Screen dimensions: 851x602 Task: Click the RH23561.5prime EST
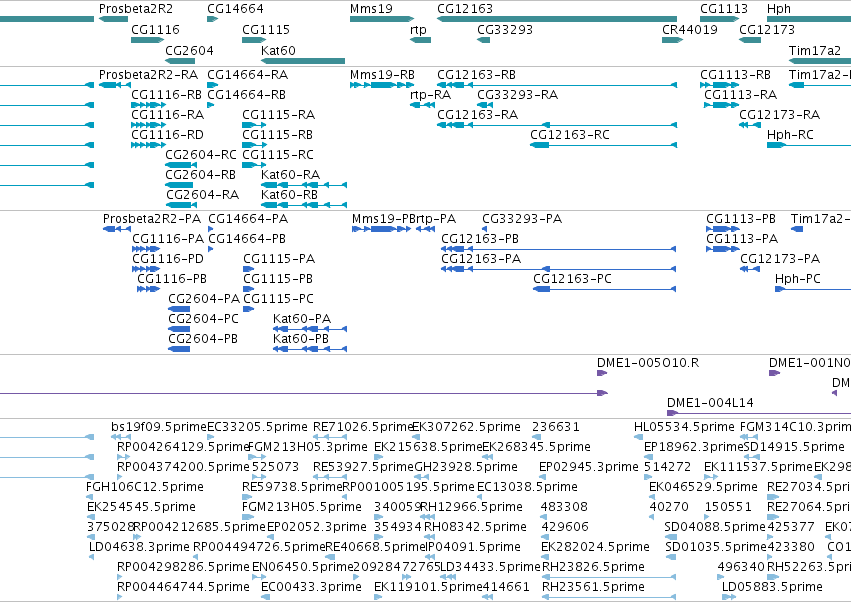609,597
